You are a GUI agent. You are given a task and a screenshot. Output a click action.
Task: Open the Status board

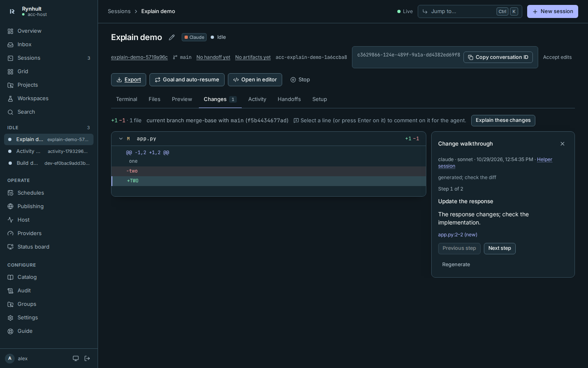49,247
